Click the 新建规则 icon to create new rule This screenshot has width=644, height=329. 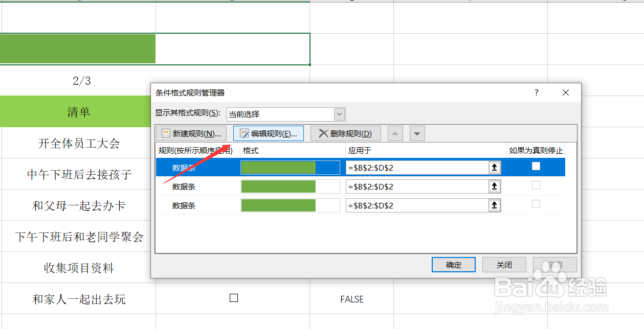[x=166, y=133]
